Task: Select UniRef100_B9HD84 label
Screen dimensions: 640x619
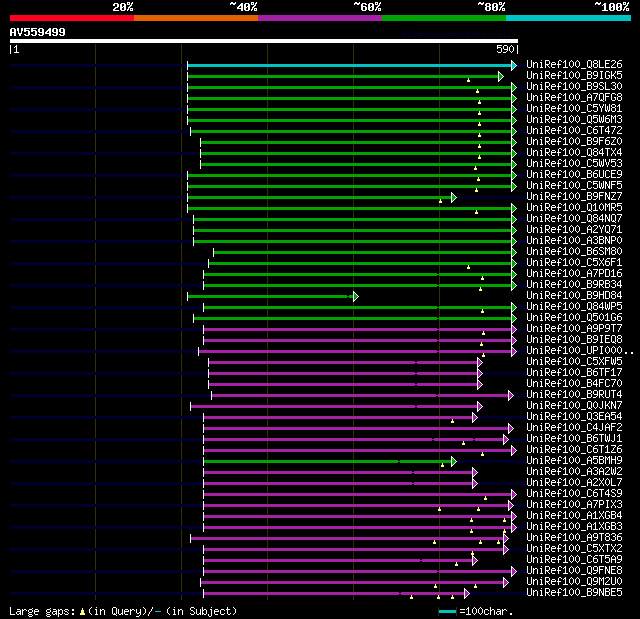Action: click(x=574, y=296)
